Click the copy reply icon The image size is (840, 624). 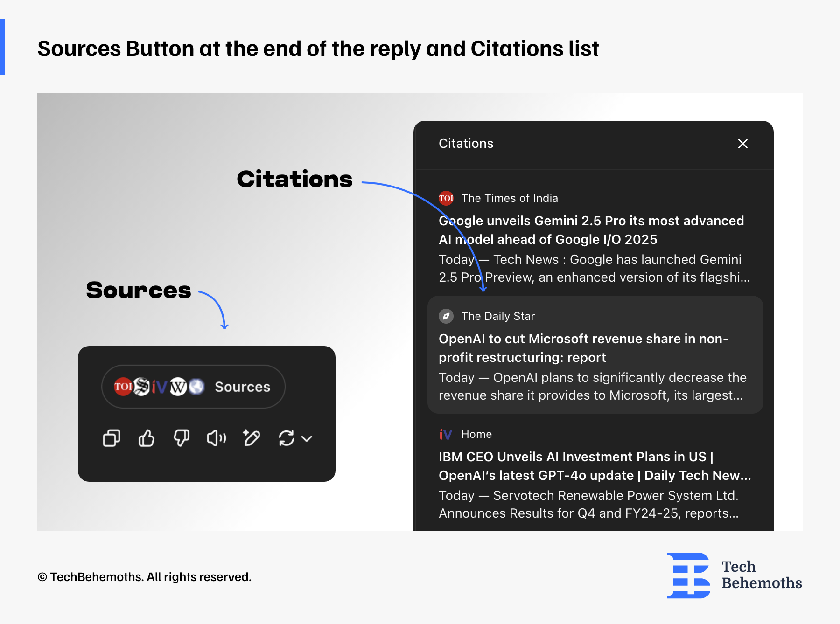tap(112, 438)
